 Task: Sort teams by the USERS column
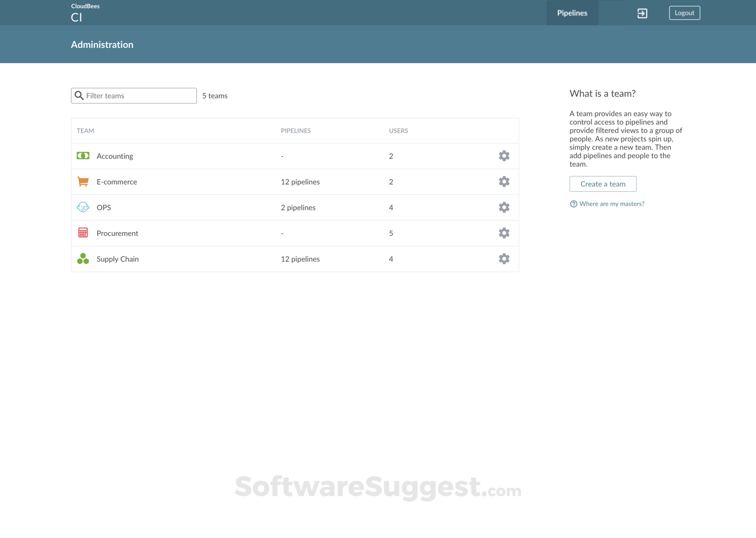pos(398,130)
